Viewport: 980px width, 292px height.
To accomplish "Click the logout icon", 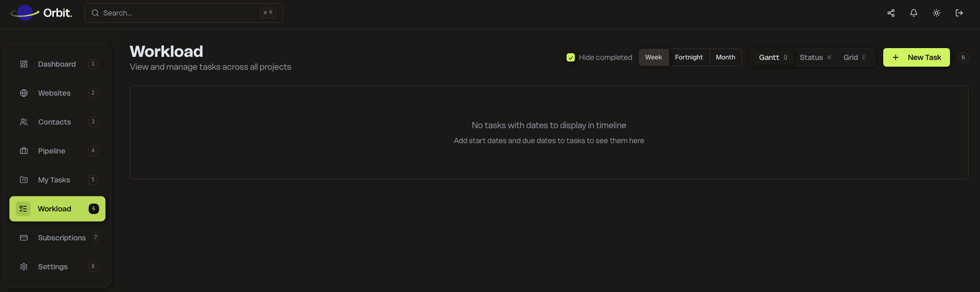I will tap(959, 13).
